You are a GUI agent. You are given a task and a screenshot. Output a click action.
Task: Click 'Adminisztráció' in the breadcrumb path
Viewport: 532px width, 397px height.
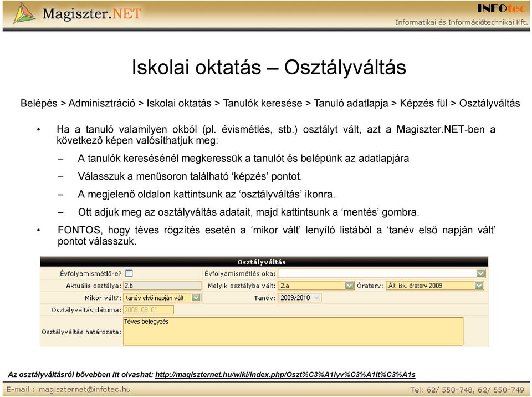tap(102, 103)
